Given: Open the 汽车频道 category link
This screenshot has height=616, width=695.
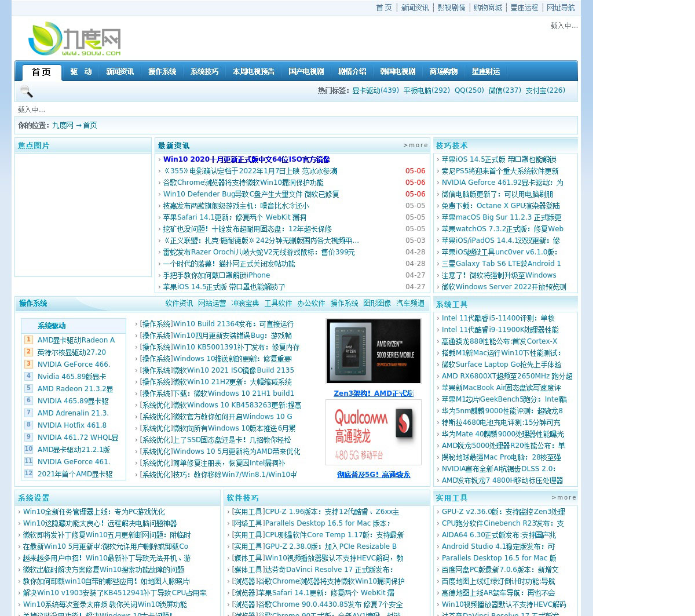Looking at the screenshot, I should tap(410, 303).
